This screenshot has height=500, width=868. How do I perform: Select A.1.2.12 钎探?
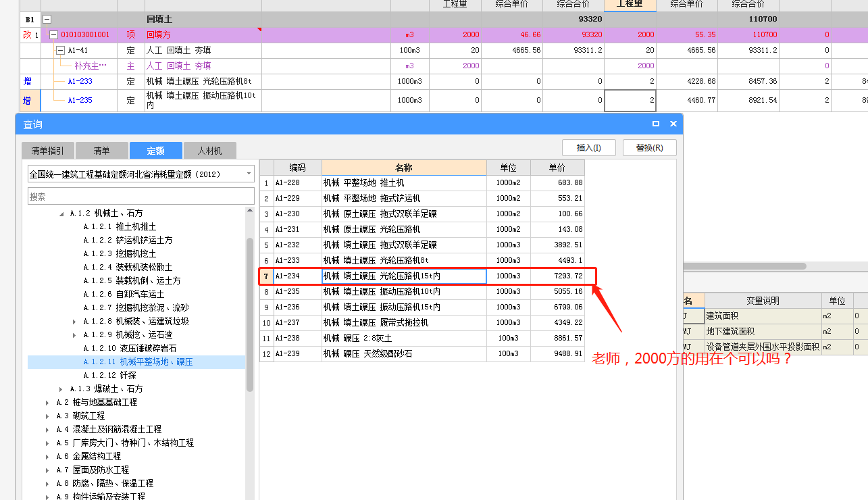[109, 376]
